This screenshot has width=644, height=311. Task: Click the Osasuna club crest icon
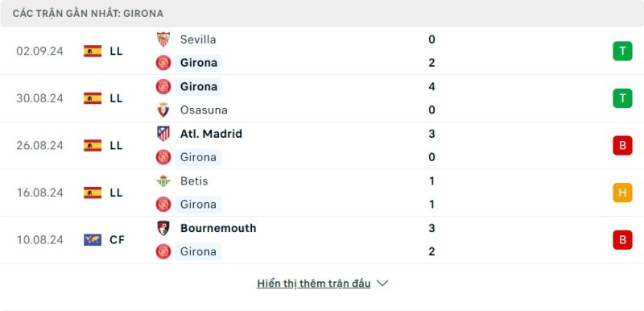pos(163,110)
